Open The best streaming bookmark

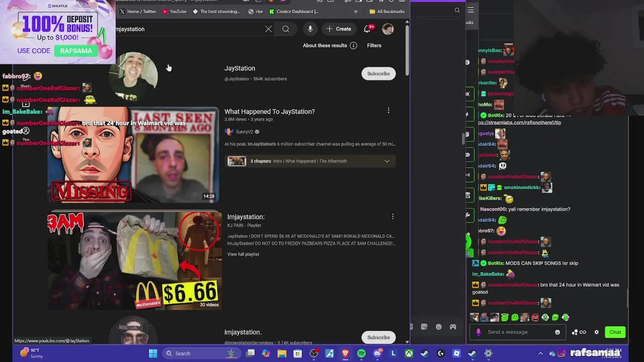[216, 12]
